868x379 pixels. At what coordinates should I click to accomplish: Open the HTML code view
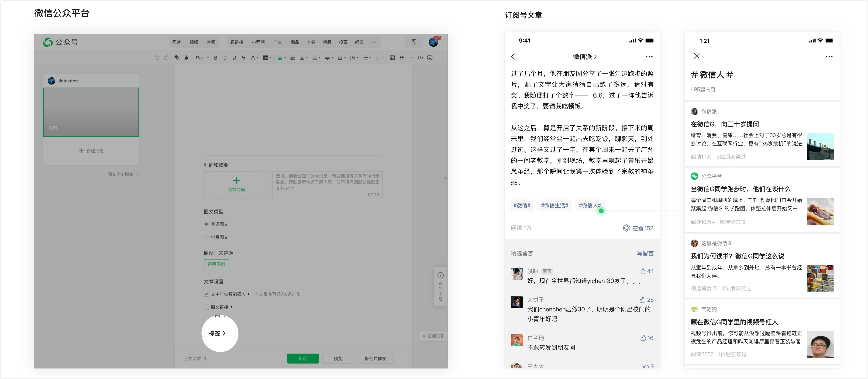click(420, 58)
